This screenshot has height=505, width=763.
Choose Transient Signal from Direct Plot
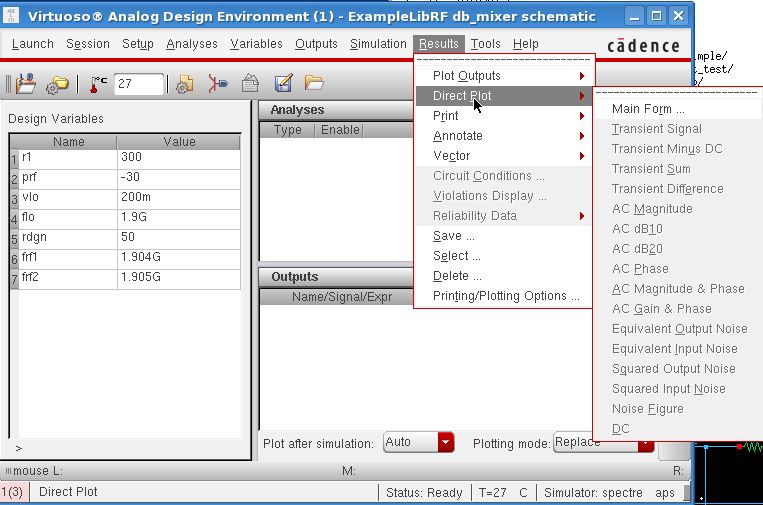tap(678, 128)
